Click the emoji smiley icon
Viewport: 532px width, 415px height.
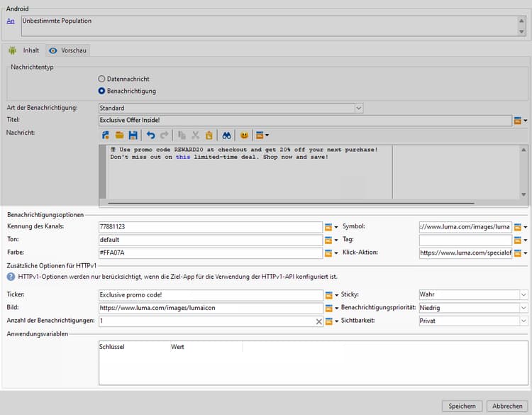(x=244, y=135)
